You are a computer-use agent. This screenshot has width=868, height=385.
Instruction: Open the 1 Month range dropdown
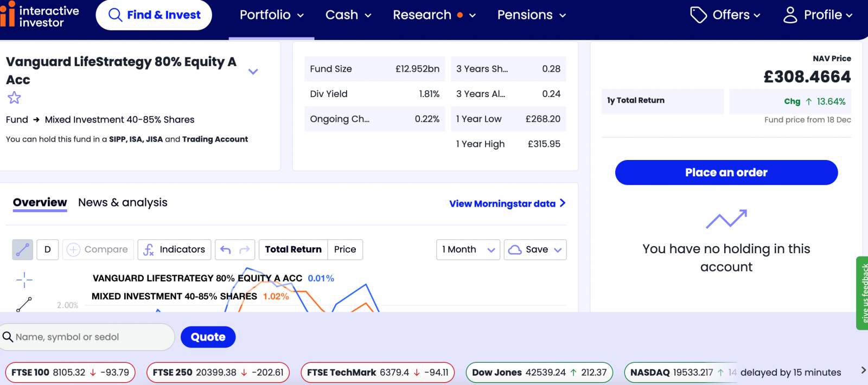click(468, 250)
